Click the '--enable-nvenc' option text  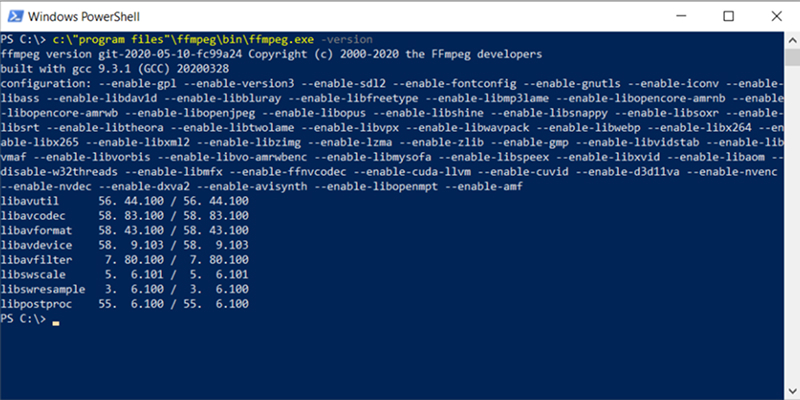coord(733,172)
